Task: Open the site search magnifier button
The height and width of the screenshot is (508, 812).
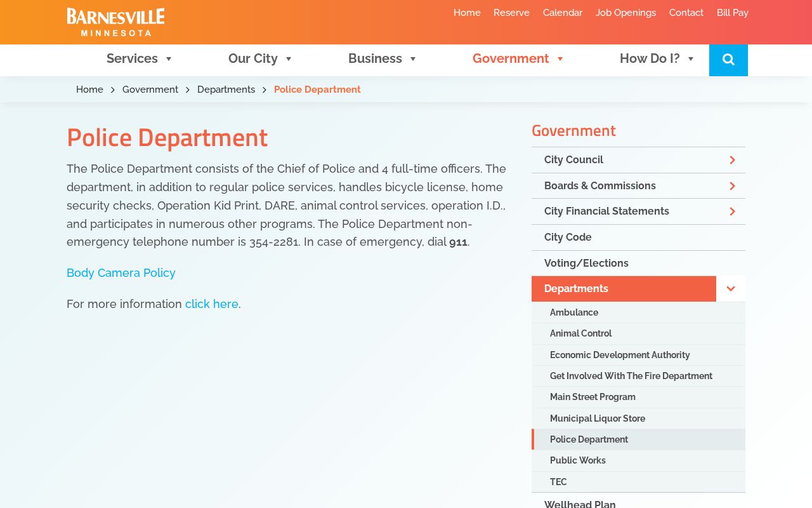Action: 728,60
